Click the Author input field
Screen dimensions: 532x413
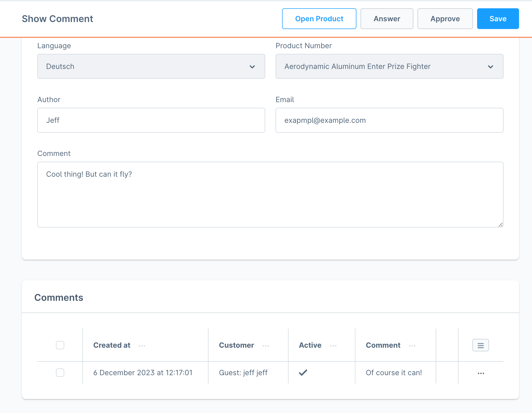click(x=151, y=120)
